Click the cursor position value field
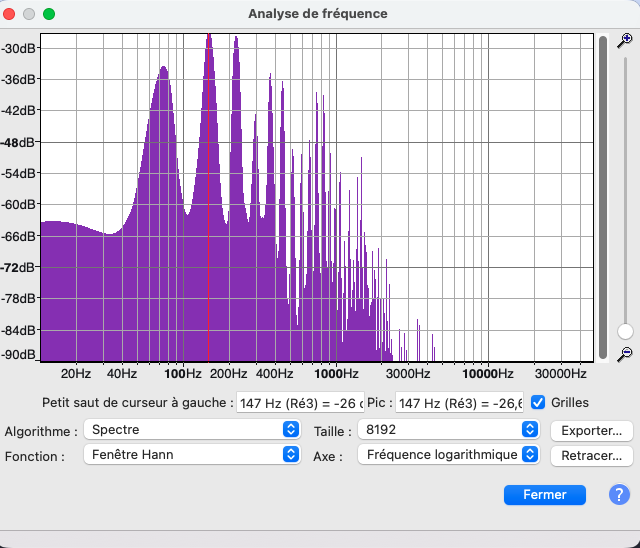This screenshot has height=548, width=640. [x=300, y=404]
